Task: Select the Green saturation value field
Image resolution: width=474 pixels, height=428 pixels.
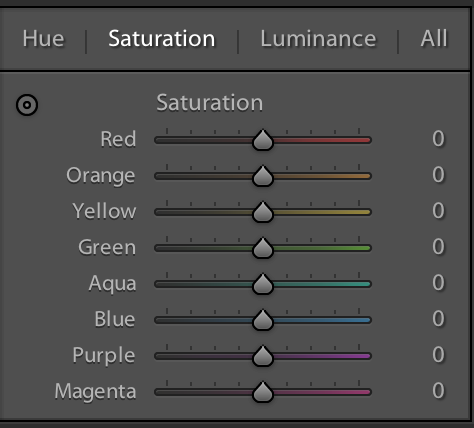Action: pos(438,247)
